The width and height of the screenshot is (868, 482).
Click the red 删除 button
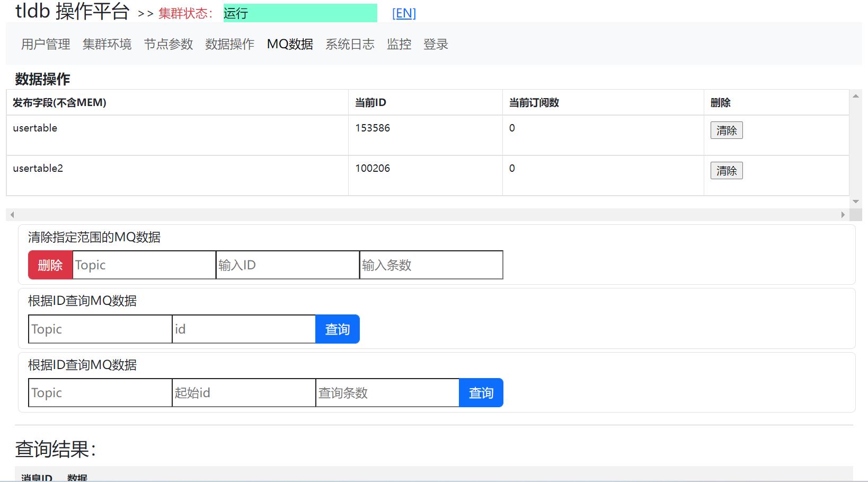point(50,265)
